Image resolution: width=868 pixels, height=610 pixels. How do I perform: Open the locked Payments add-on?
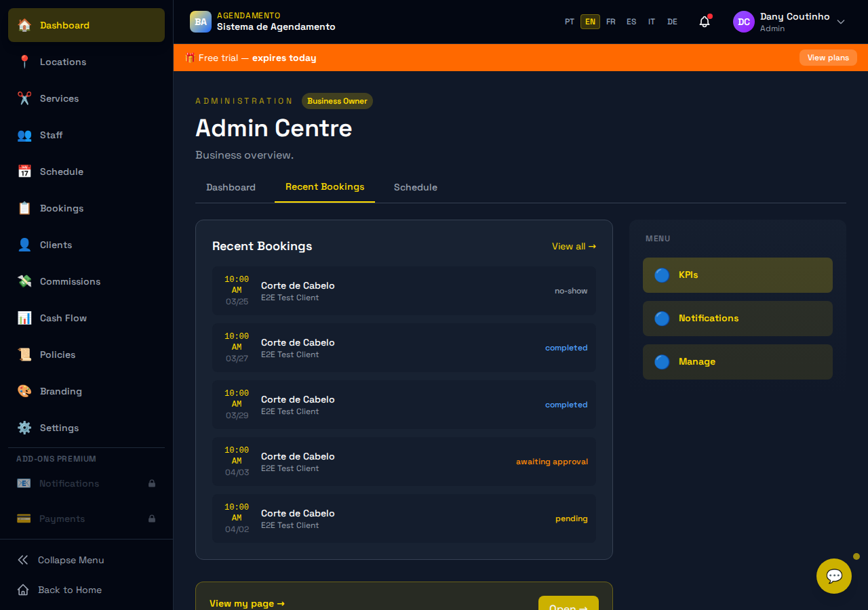point(87,518)
